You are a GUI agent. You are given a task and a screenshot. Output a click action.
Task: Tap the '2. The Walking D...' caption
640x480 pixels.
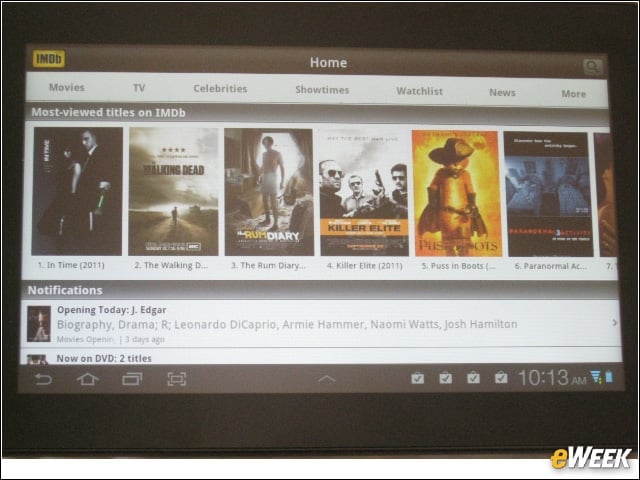point(171,265)
